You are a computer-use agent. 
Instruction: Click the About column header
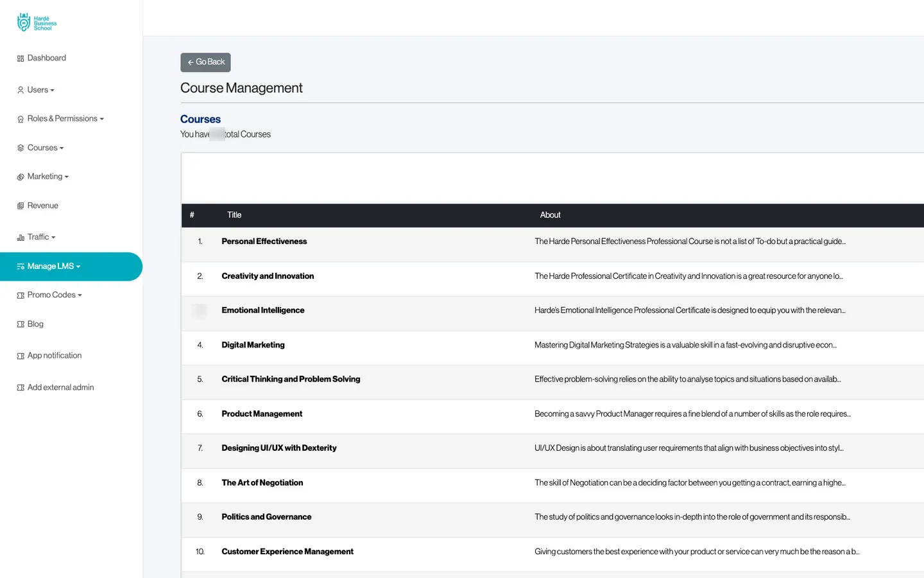coord(550,215)
